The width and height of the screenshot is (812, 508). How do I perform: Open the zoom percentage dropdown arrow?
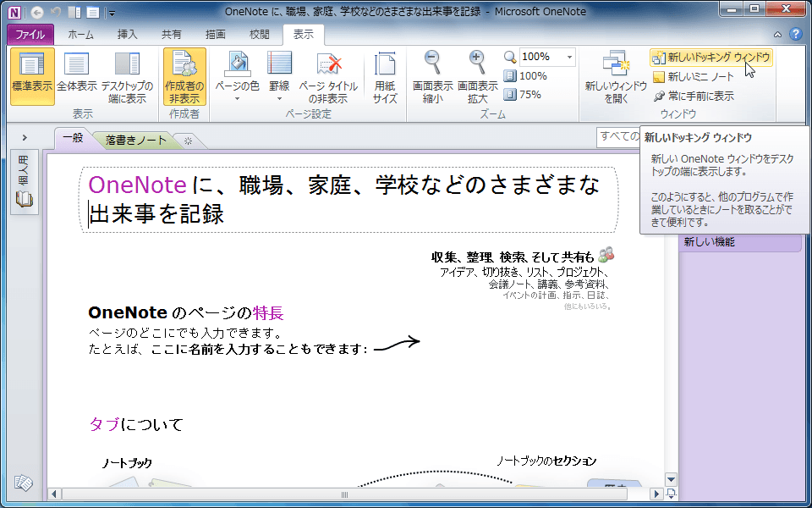pos(569,57)
